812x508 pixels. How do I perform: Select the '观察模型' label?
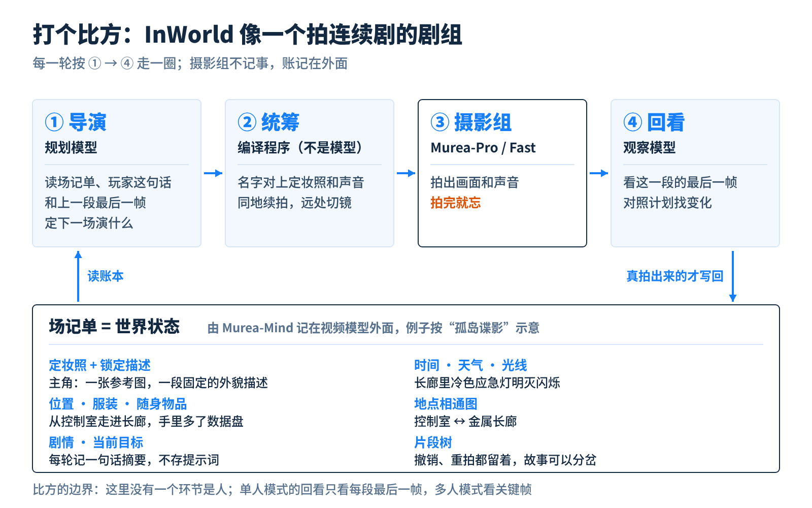(650, 148)
